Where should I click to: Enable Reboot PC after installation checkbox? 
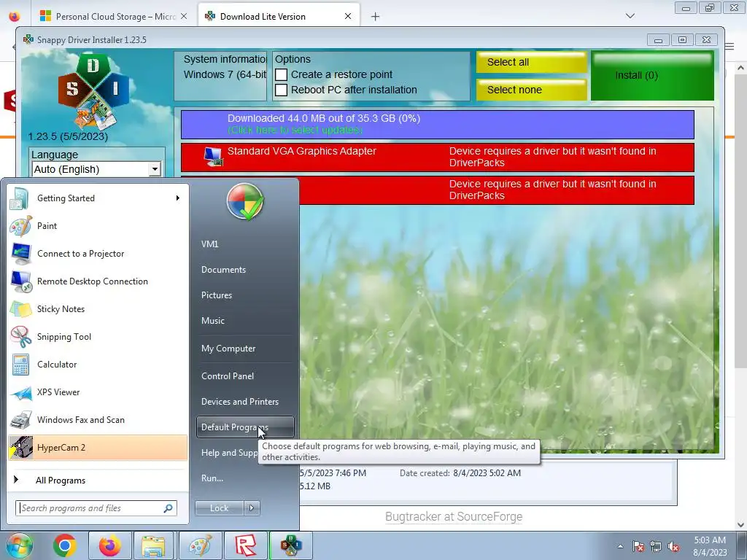coord(281,90)
